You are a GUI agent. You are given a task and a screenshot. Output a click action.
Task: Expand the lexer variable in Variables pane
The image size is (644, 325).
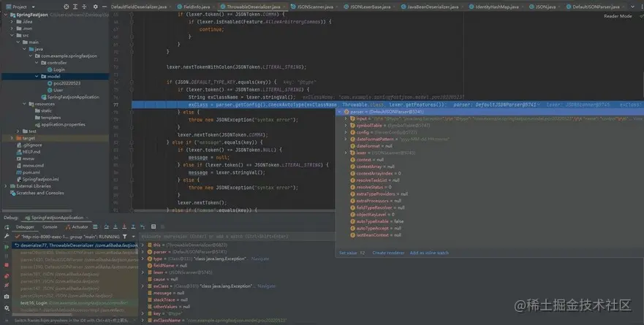[x=143, y=272]
